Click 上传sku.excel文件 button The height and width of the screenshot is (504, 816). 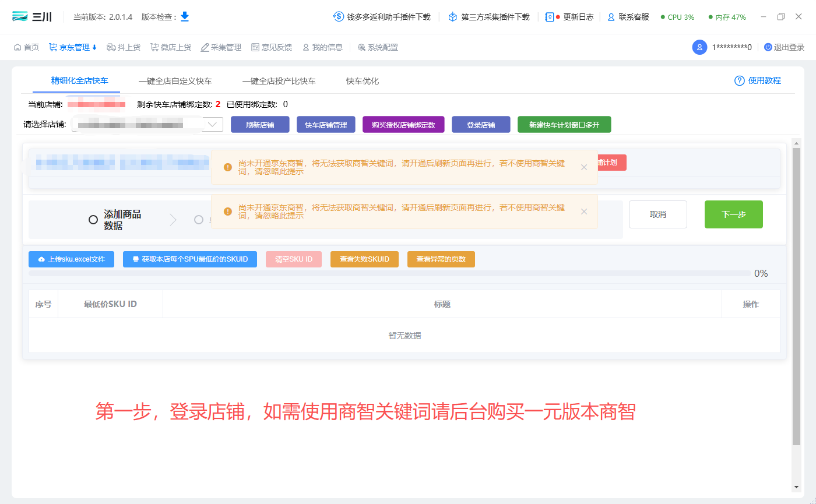71,259
